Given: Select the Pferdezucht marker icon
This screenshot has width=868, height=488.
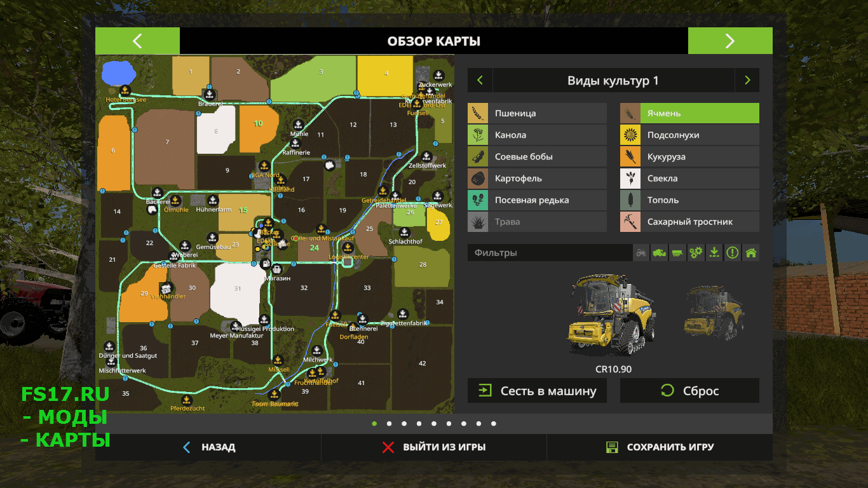Looking at the screenshot, I should (x=187, y=400).
